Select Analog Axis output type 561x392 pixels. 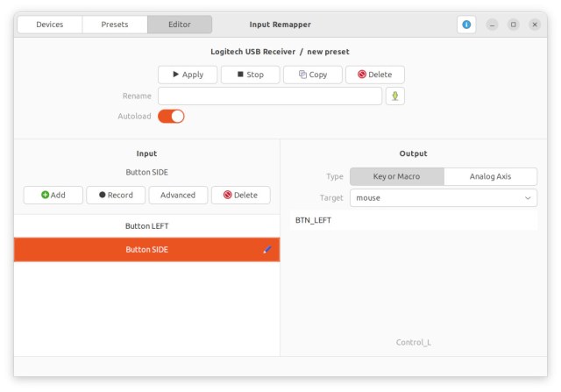tap(490, 176)
